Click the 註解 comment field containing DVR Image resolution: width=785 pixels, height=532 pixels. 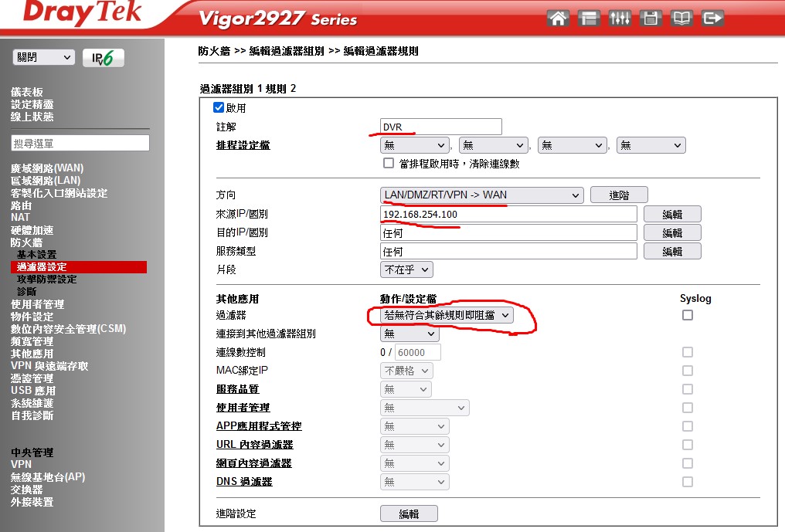pyautogui.click(x=441, y=127)
